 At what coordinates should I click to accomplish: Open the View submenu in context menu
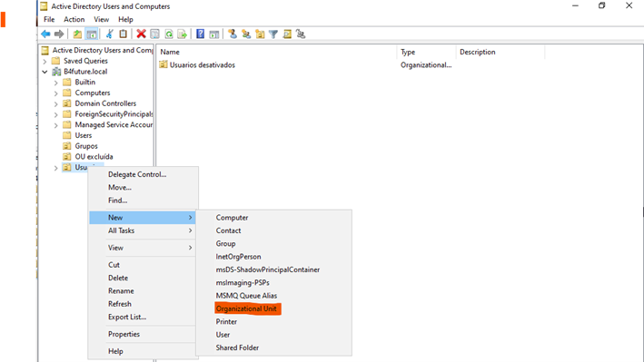(x=143, y=248)
